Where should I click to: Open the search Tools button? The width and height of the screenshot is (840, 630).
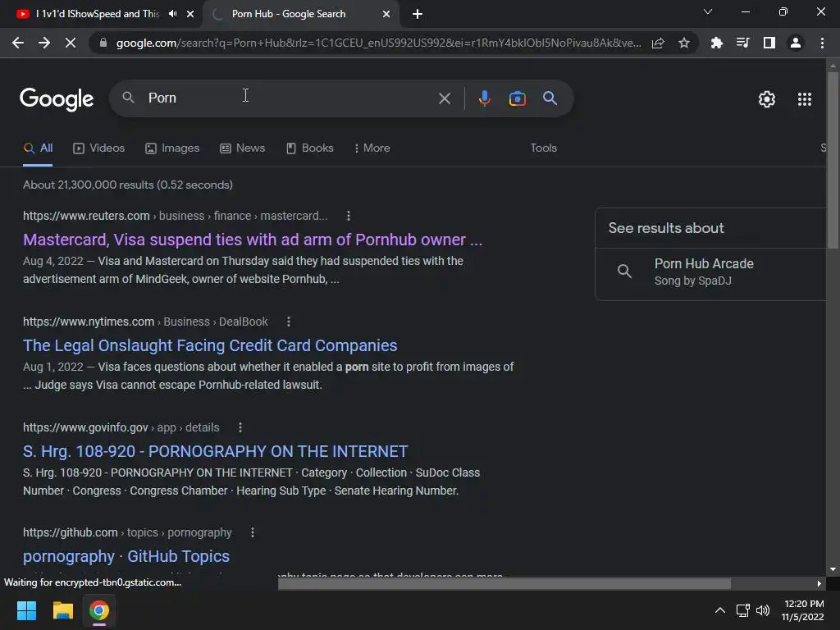(543, 148)
